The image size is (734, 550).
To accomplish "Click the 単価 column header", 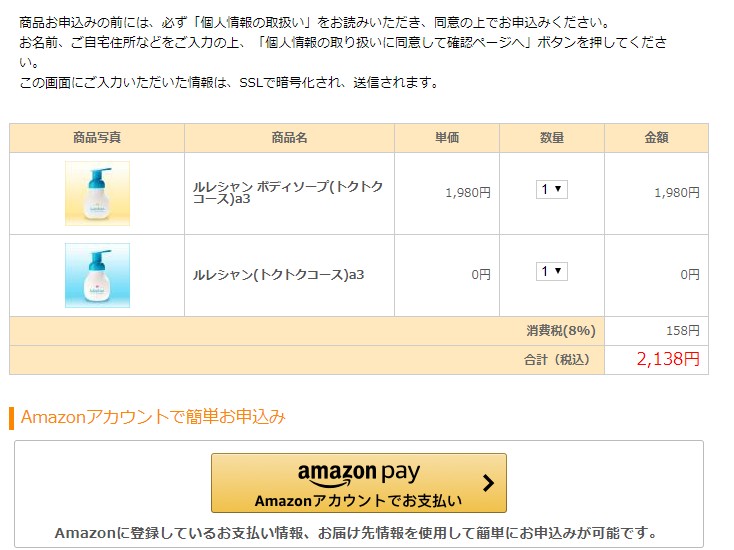I will 447,138.
